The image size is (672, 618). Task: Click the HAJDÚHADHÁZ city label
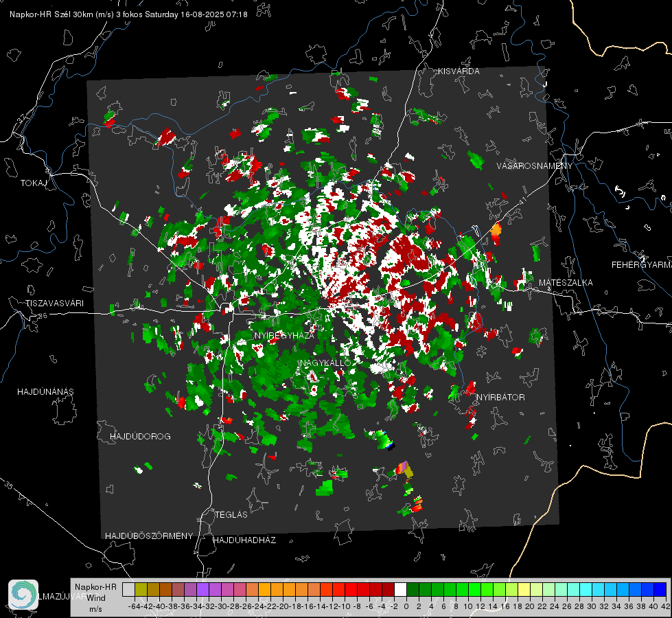[245, 540]
